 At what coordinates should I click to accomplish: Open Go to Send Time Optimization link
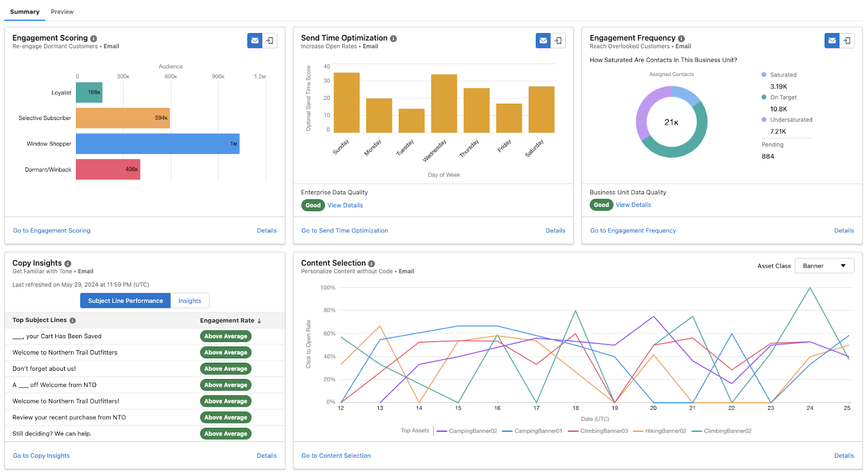[x=345, y=231]
